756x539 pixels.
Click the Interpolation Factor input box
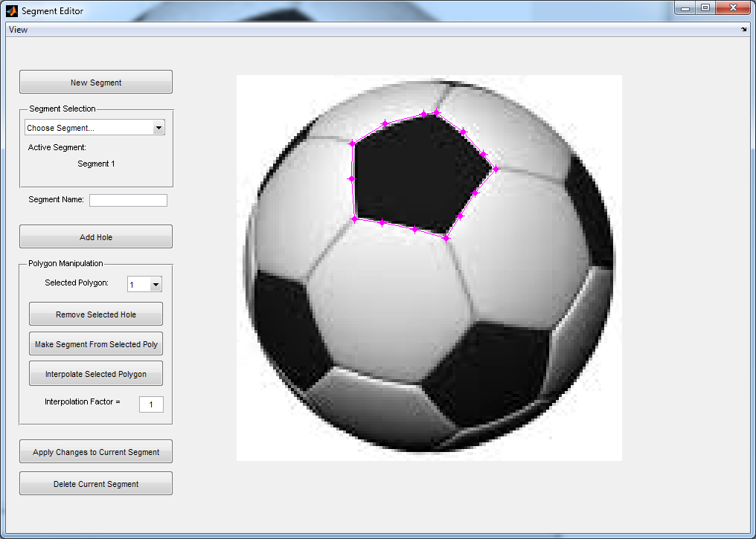(x=151, y=404)
